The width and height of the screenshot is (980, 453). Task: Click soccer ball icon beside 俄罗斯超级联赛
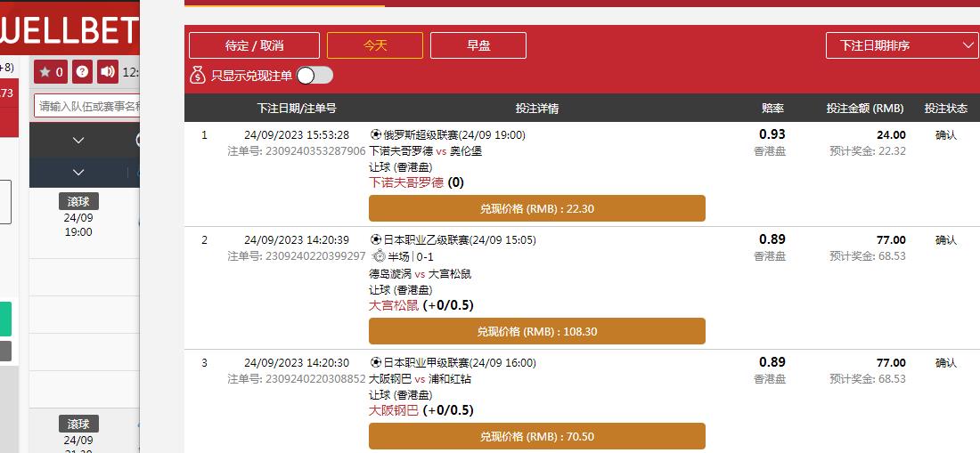click(376, 134)
